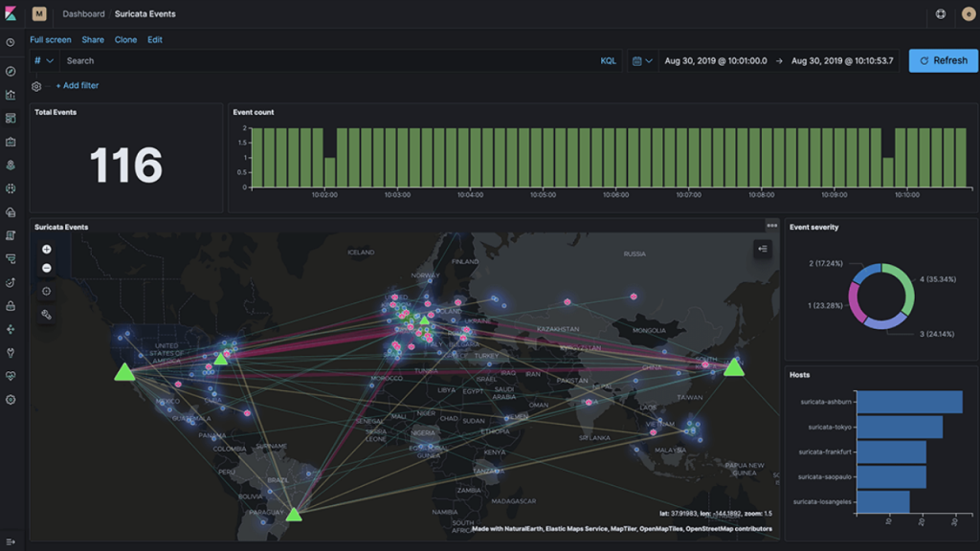Open Canvas icon in sidebar
980x551 pixels.
11,142
